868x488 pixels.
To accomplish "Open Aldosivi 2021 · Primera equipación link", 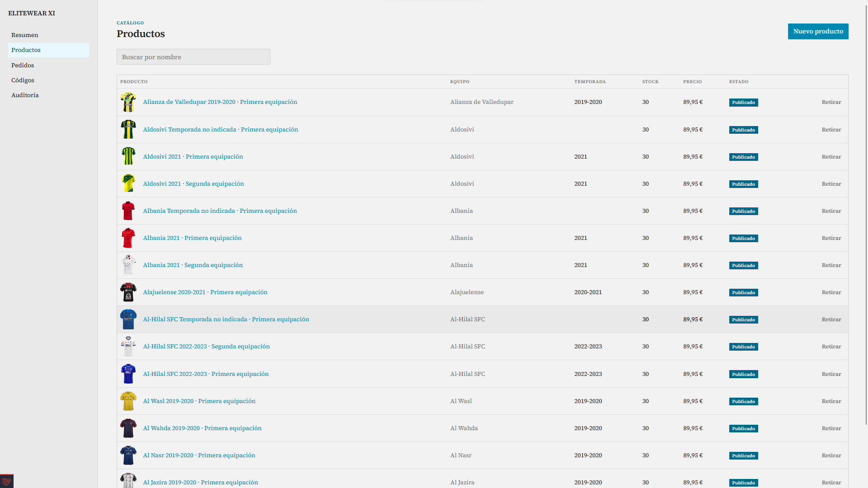I will tap(193, 156).
